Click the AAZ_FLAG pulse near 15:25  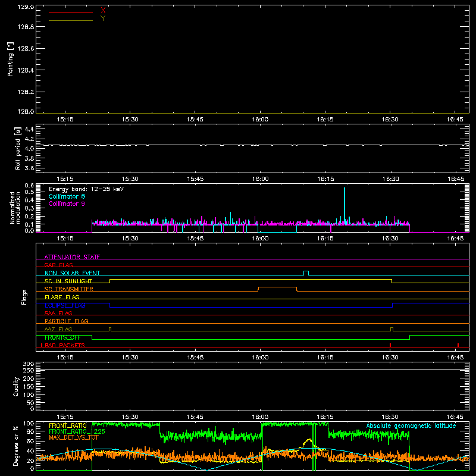point(110,329)
